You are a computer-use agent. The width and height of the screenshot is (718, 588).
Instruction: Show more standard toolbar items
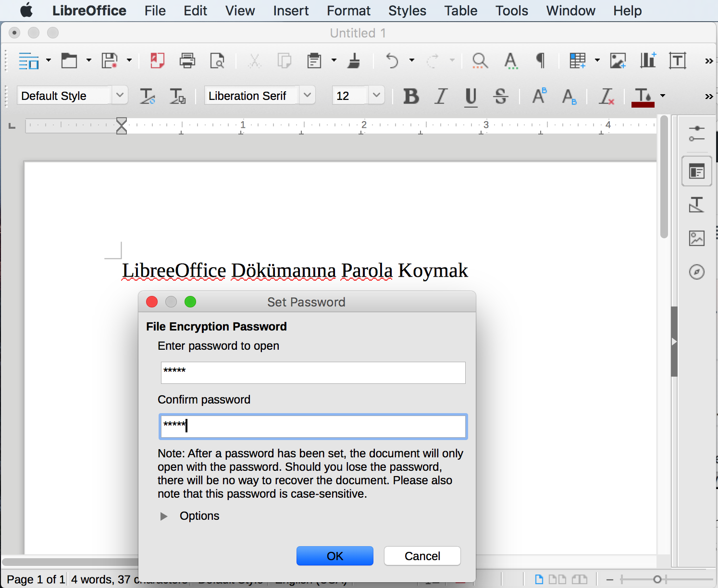709,61
